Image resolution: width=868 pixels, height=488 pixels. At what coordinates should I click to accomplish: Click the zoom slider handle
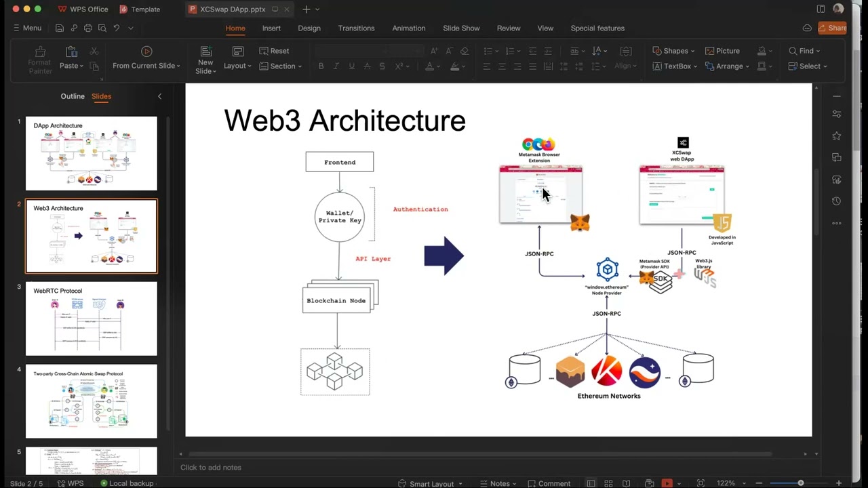(801, 483)
